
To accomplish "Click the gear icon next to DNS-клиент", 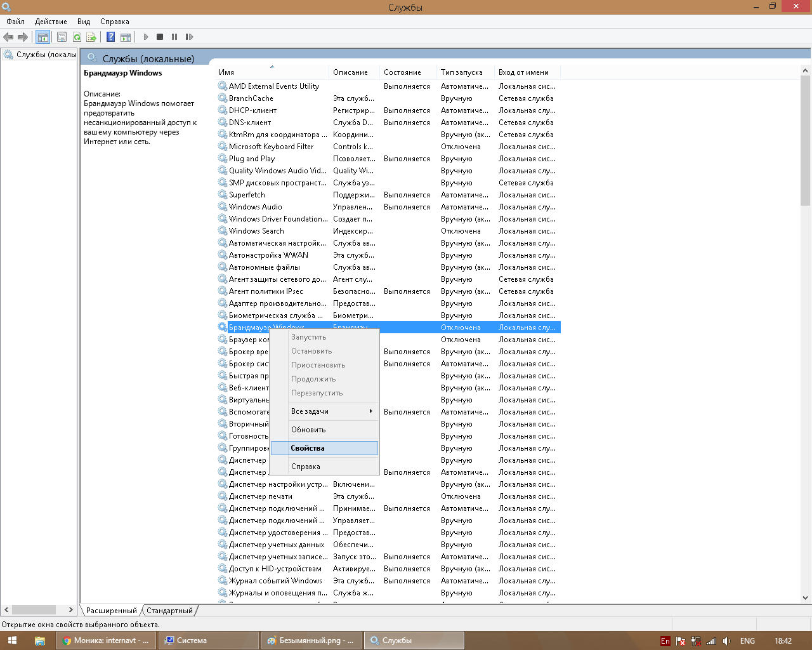I will (223, 122).
